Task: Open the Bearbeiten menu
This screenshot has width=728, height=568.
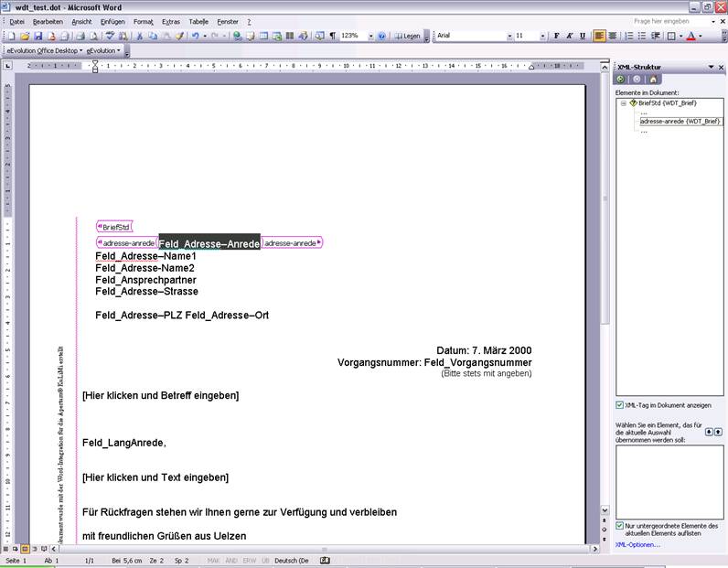Action: click(48, 22)
